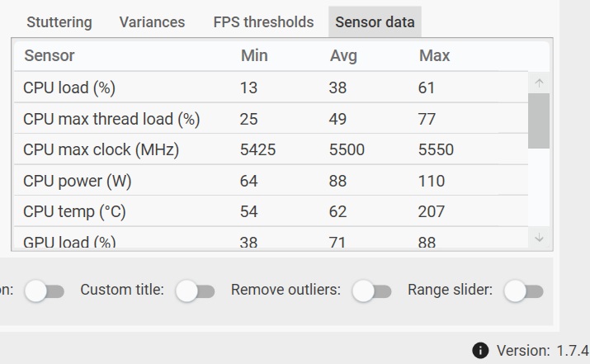The image size is (590, 364).
Task: Select the FPS thresholds tab
Action: click(x=263, y=22)
